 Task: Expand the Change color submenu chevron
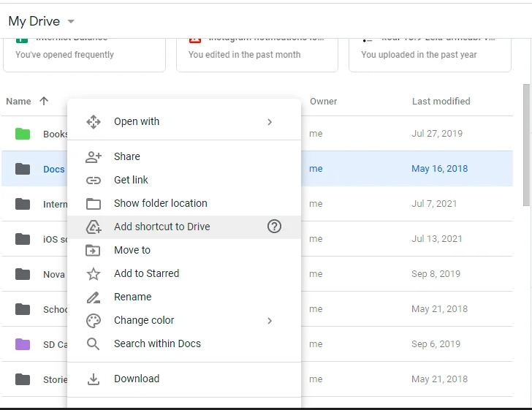270,321
